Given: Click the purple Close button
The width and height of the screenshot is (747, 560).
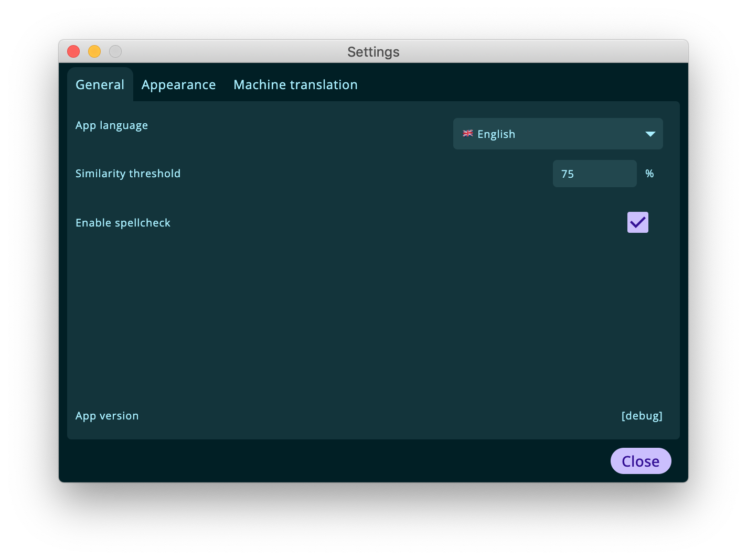Looking at the screenshot, I should 641,461.
